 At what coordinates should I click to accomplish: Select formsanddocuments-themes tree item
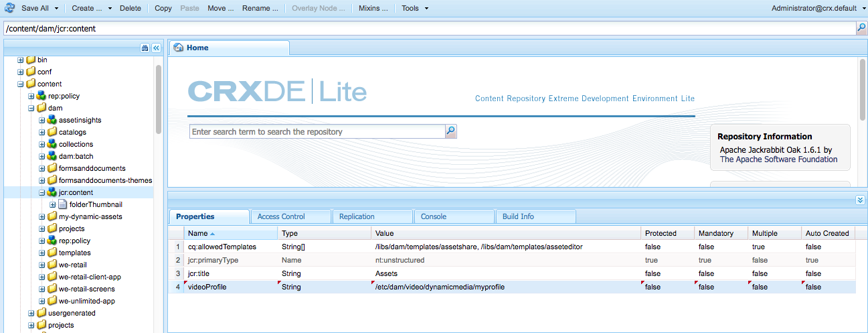click(106, 180)
